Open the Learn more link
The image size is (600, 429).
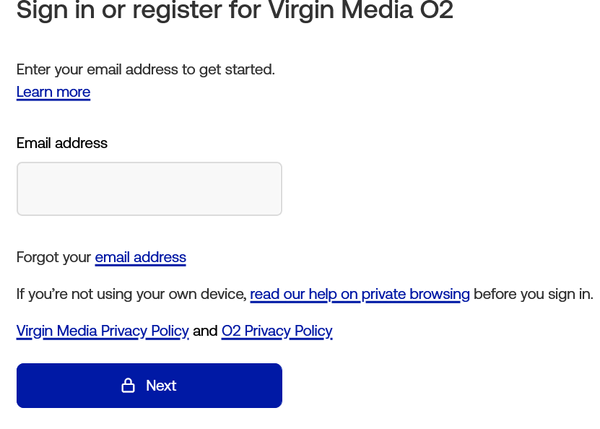click(53, 92)
